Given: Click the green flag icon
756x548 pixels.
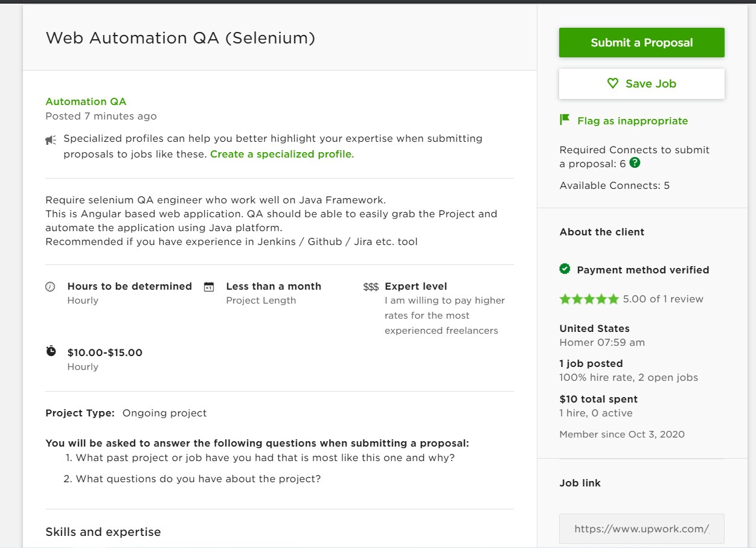Looking at the screenshot, I should point(565,119).
